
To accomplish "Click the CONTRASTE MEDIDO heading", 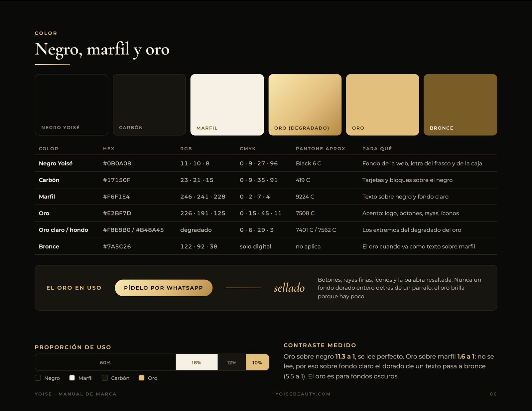I will click(320, 345).
